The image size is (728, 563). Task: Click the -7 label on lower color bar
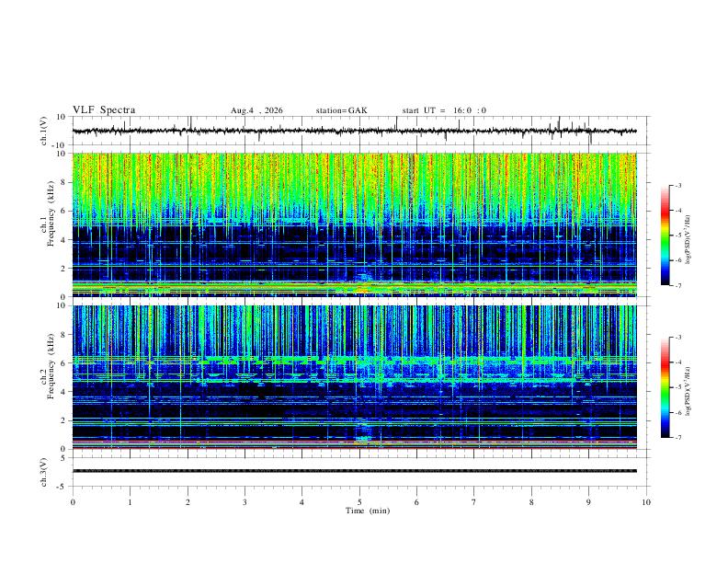pyautogui.click(x=677, y=438)
